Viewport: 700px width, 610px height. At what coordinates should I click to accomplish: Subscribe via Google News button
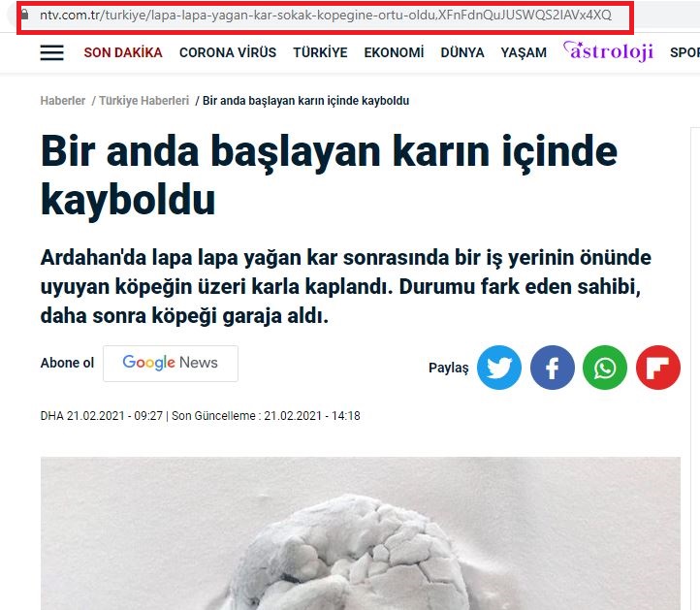point(171,364)
